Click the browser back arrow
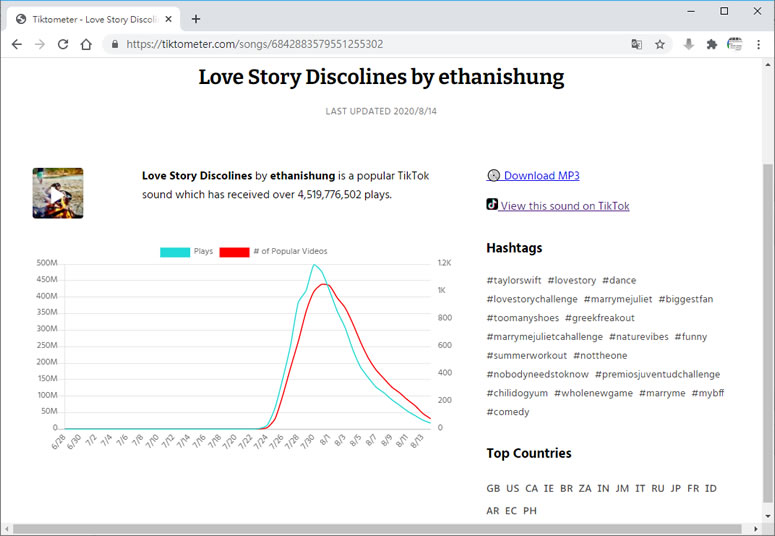The height and width of the screenshot is (536, 775). [16, 44]
